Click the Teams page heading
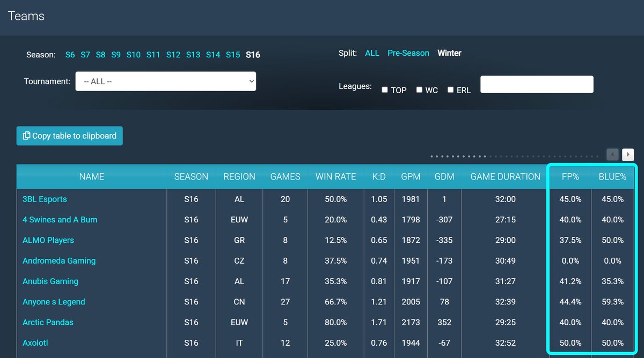Viewport: 644px width, 358px height. [26, 16]
